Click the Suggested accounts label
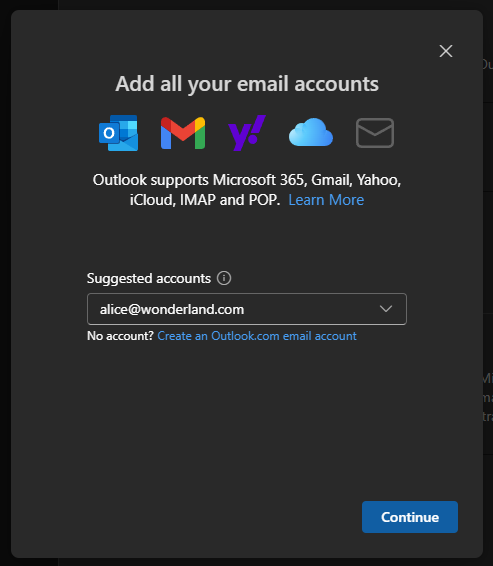Screen dimensions: 493x566 point(149,279)
